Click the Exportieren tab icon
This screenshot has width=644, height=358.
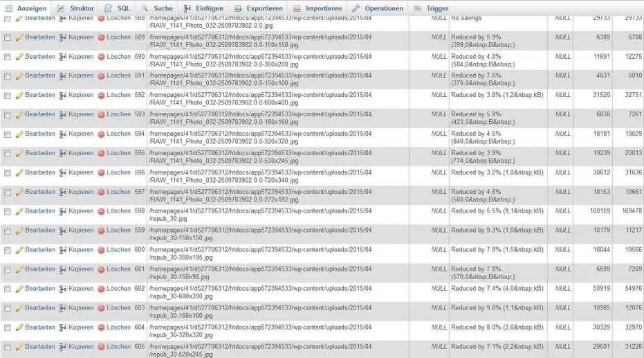(x=237, y=8)
